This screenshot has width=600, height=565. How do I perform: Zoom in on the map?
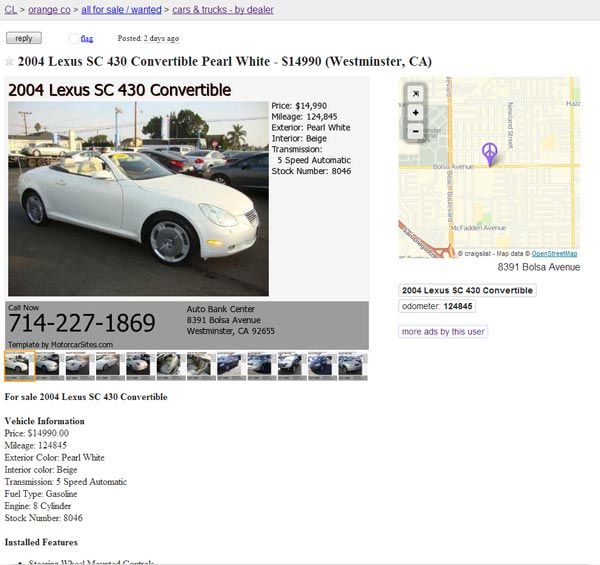(416, 112)
